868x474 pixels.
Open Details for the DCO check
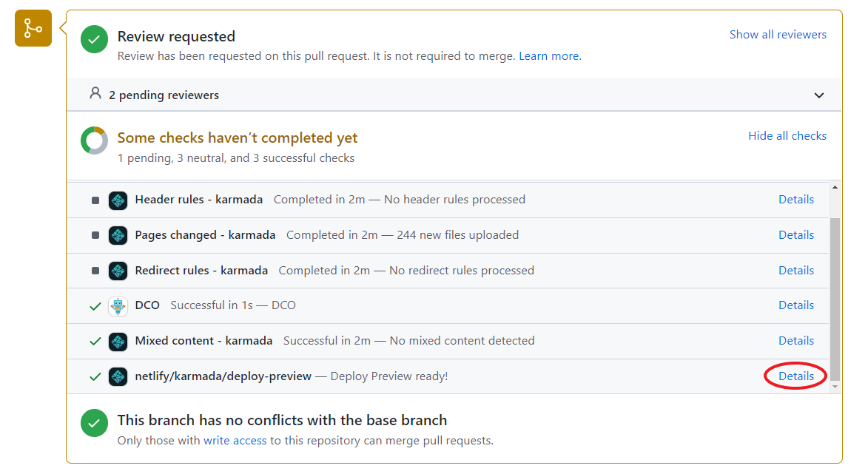click(795, 305)
